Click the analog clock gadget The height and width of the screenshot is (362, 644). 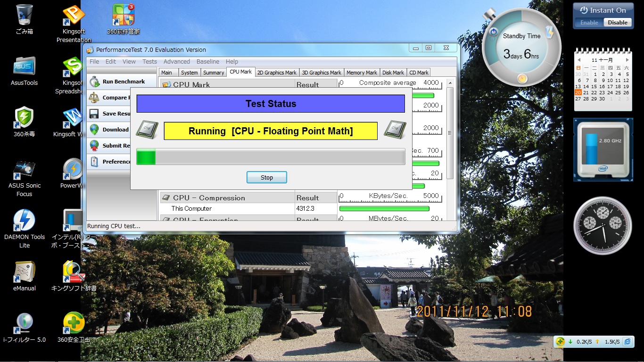coord(603,226)
